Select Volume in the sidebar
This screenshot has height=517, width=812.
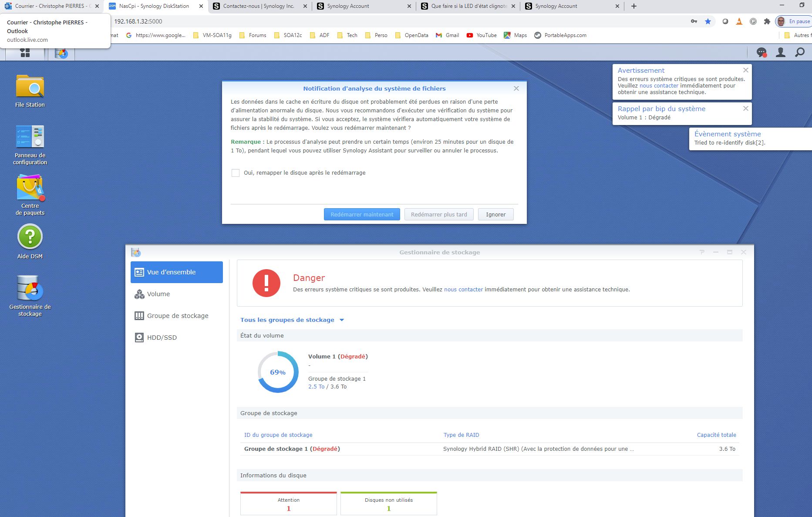click(x=177, y=294)
